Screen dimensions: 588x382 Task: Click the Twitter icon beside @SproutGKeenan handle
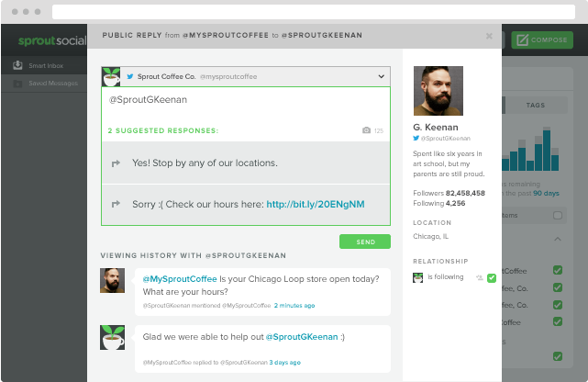(416, 138)
